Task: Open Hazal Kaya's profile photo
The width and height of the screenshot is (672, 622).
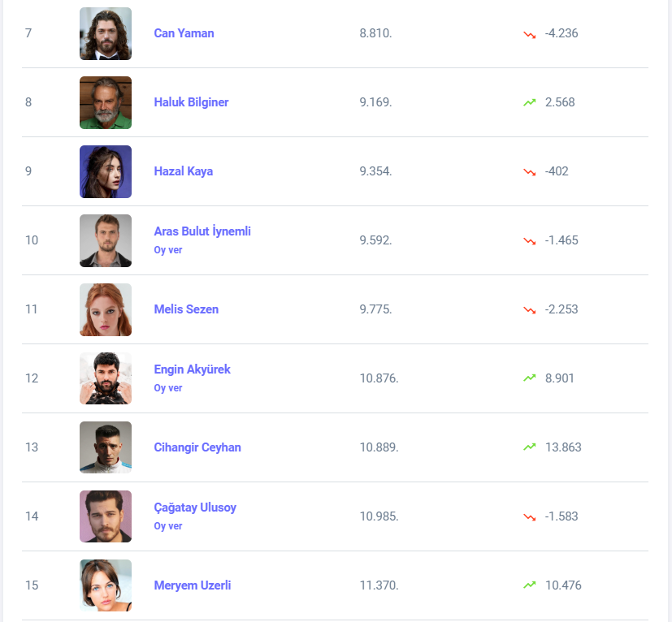Action: pyautogui.click(x=106, y=171)
